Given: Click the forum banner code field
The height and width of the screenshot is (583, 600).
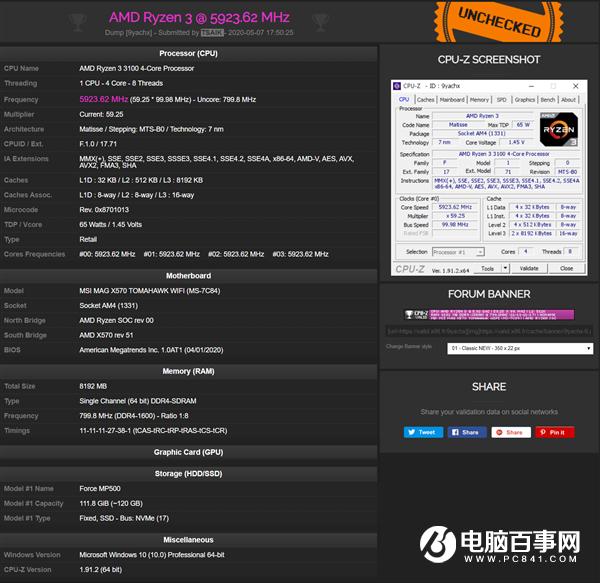Looking at the screenshot, I should tap(489, 331).
